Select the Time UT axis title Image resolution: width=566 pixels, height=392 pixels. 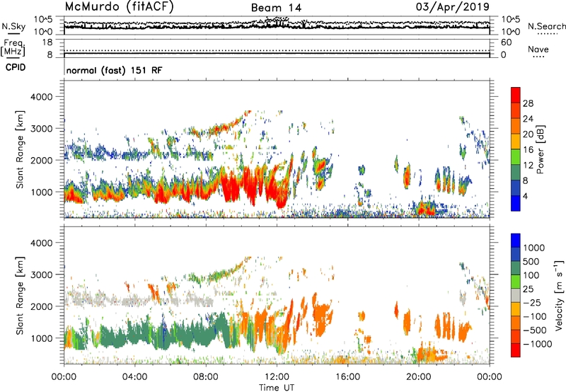(277, 388)
